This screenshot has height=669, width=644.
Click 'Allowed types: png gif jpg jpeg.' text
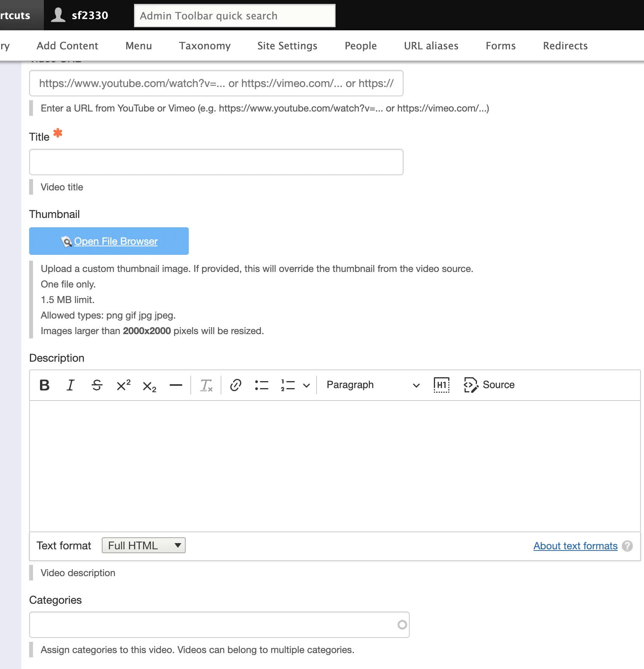[108, 315]
